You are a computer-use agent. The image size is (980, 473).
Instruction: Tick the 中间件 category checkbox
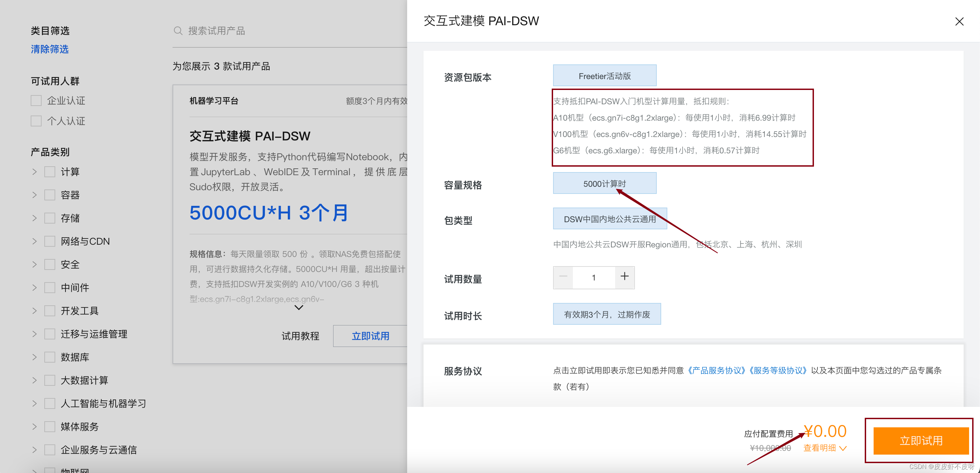click(50, 288)
